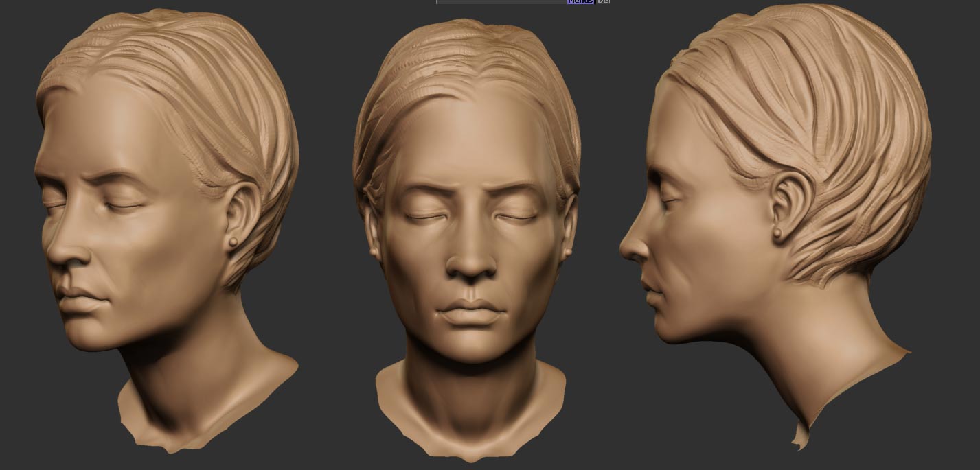This screenshot has height=470, width=980.
Task: Click the lips of the left three-quarter head
Action: [81, 298]
